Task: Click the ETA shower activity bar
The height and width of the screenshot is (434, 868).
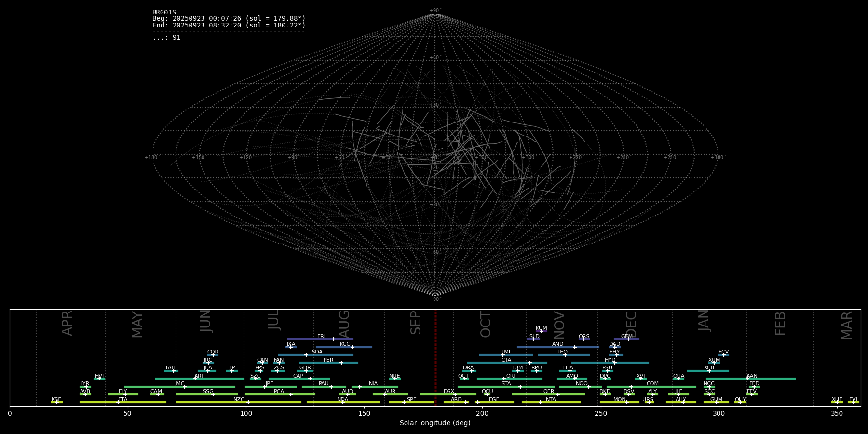Action: pyautogui.click(x=123, y=402)
